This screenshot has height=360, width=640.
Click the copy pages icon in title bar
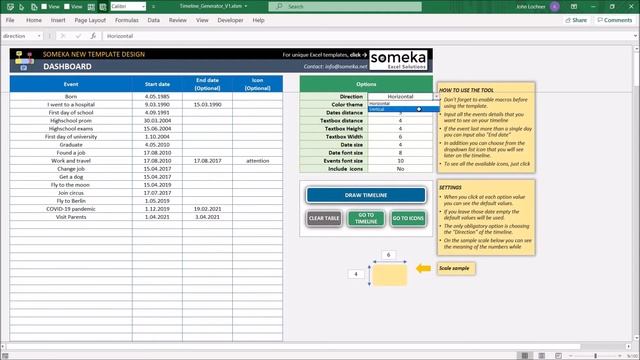[x=34, y=7]
